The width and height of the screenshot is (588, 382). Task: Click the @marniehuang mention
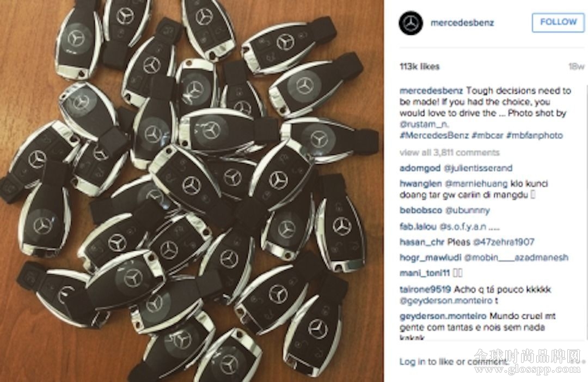tap(476, 184)
